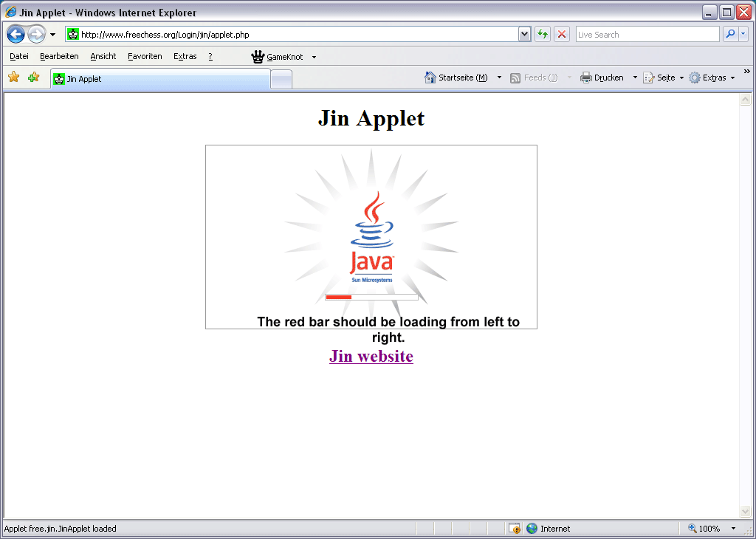This screenshot has height=539, width=756.
Task: Expand the address bar history dropdown
Action: pos(525,34)
